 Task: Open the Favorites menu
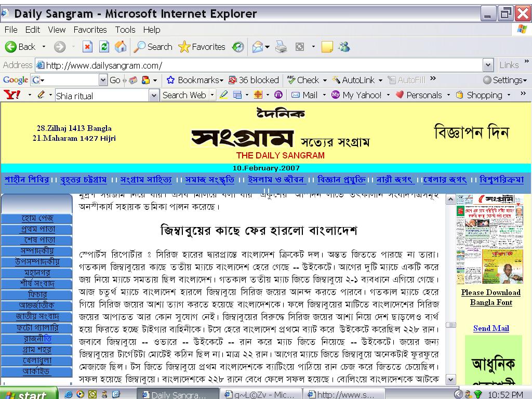pyautogui.click(x=90, y=30)
